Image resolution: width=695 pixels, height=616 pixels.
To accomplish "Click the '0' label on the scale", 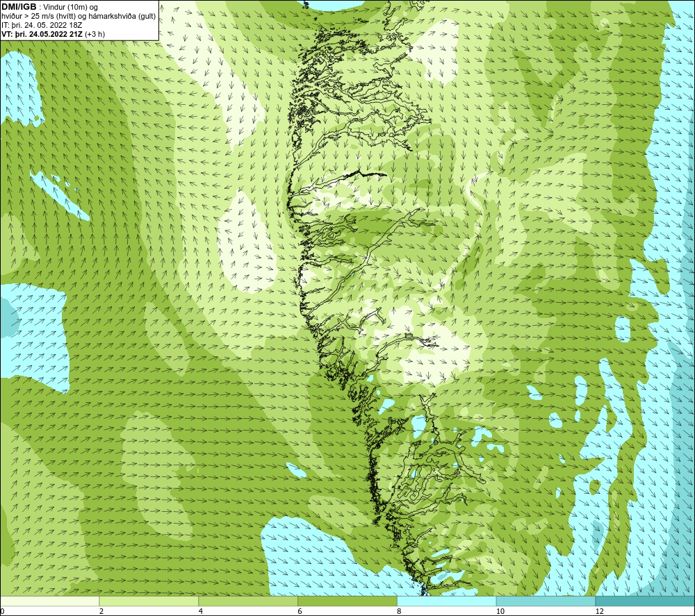I will pos(2,611).
